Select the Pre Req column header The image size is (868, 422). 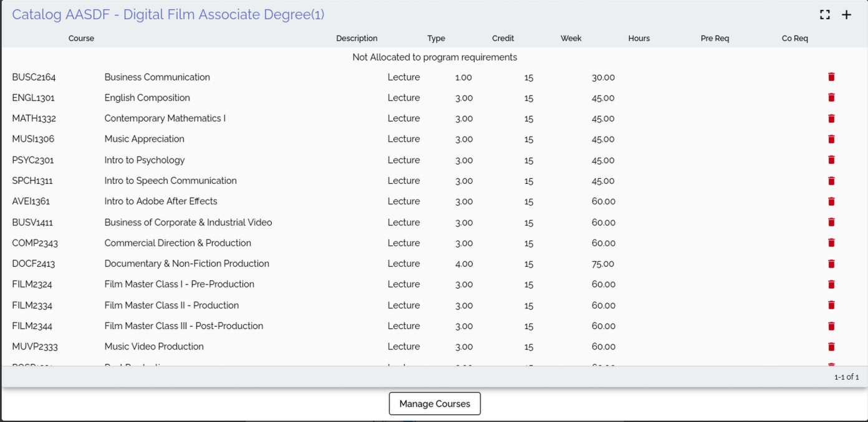715,39
